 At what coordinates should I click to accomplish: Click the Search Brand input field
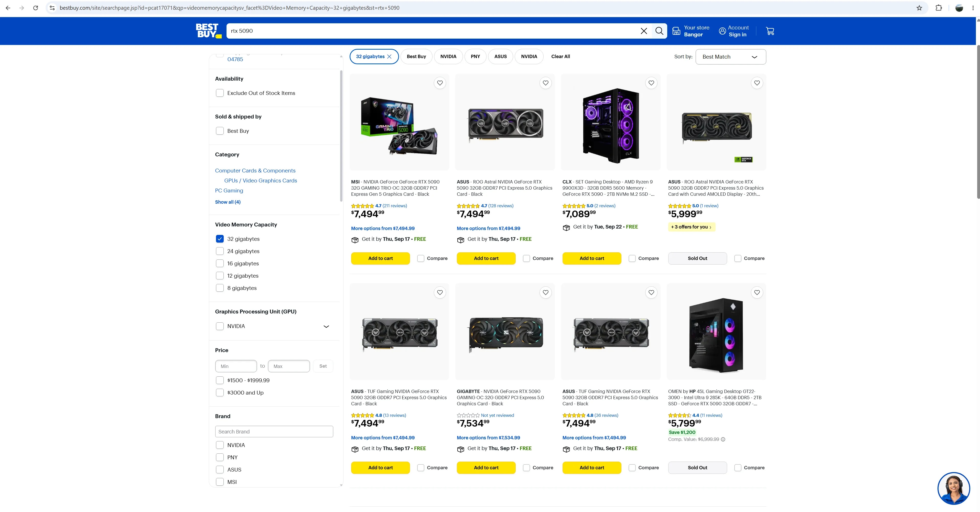pos(274,431)
